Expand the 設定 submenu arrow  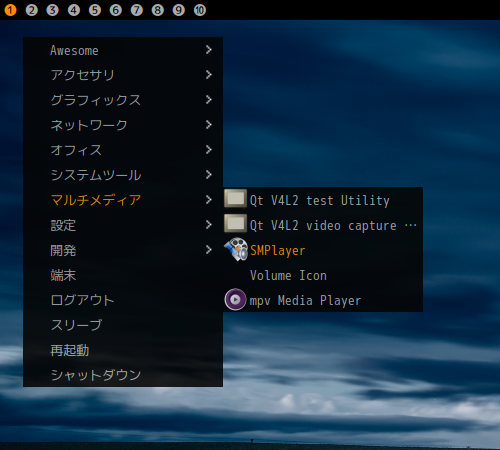click(x=209, y=225)
